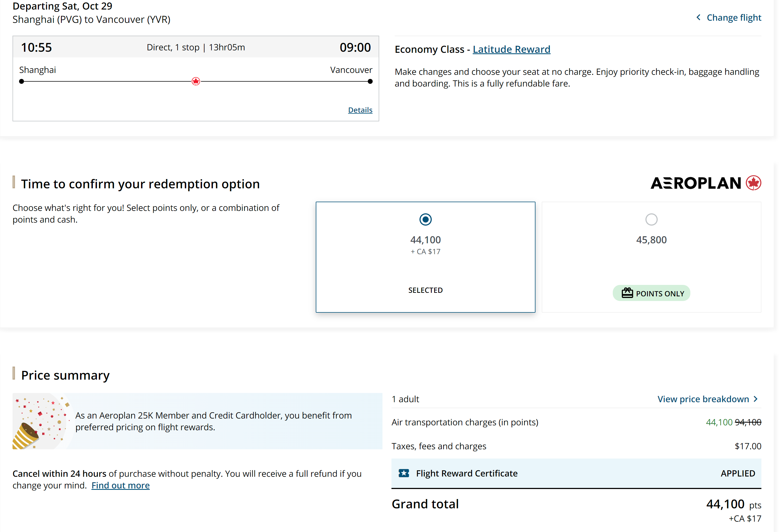Open the Latitude Reward fare link

pos(511,49)
